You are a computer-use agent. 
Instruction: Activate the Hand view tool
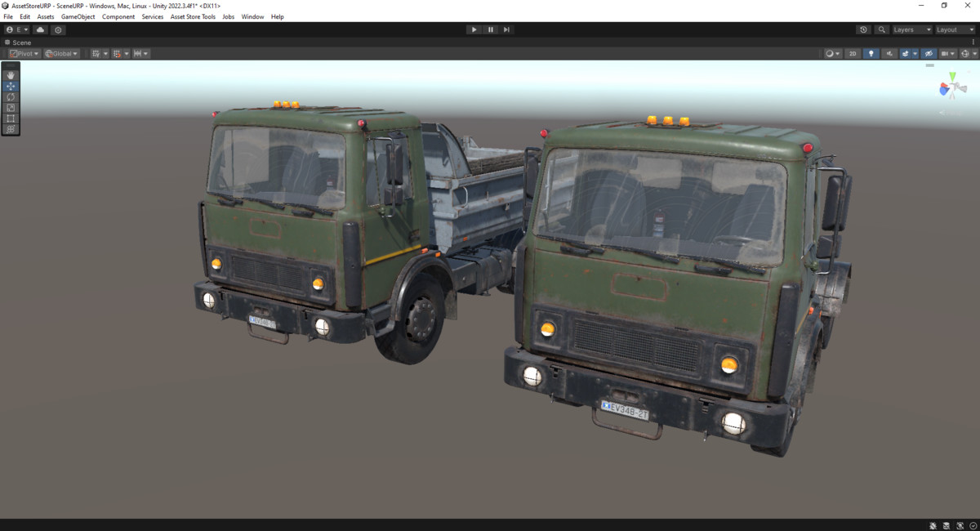point(11,74)
